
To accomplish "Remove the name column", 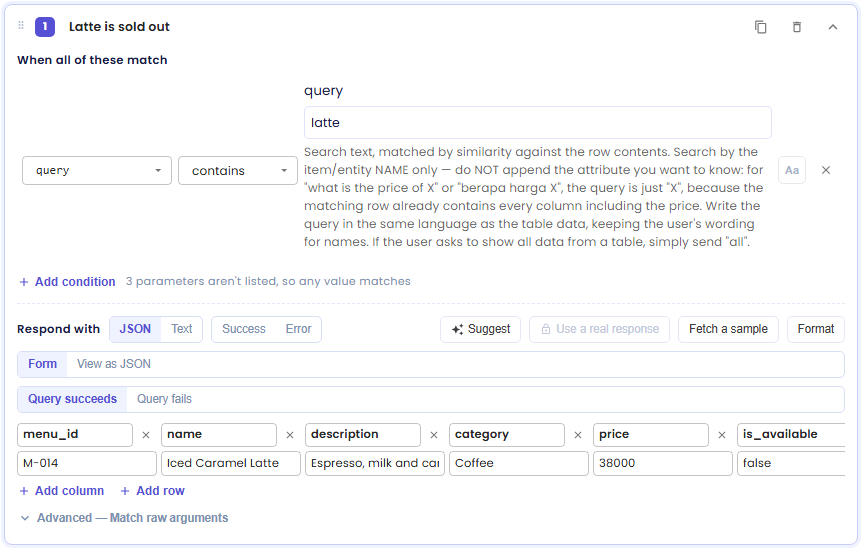I will (290, 435).
